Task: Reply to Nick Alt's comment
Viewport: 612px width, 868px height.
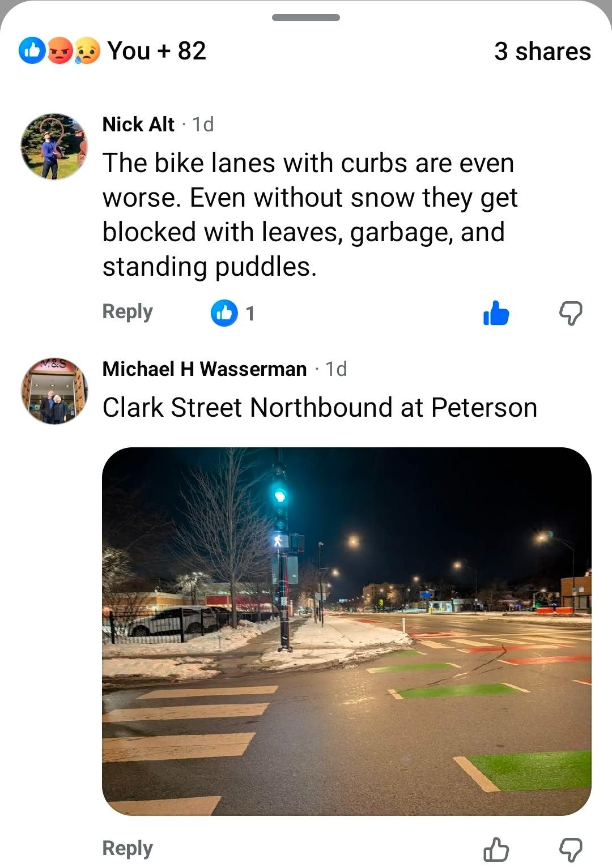Action: 127,312
